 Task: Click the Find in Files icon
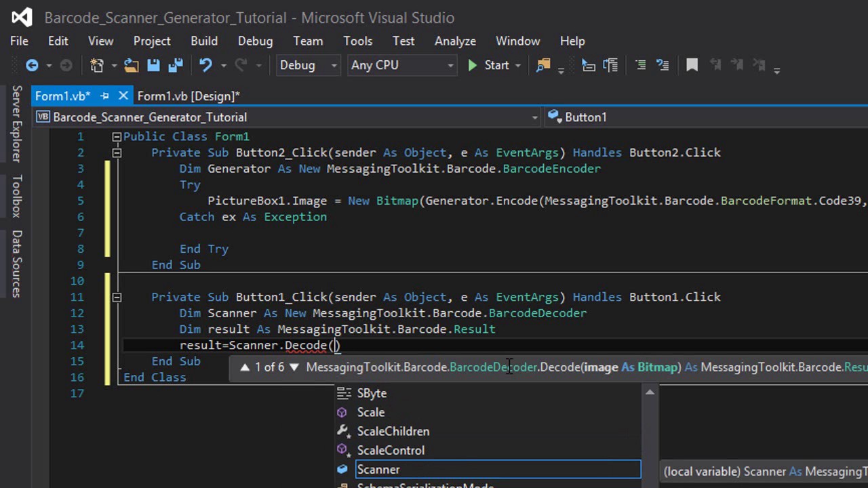[543, 65]
